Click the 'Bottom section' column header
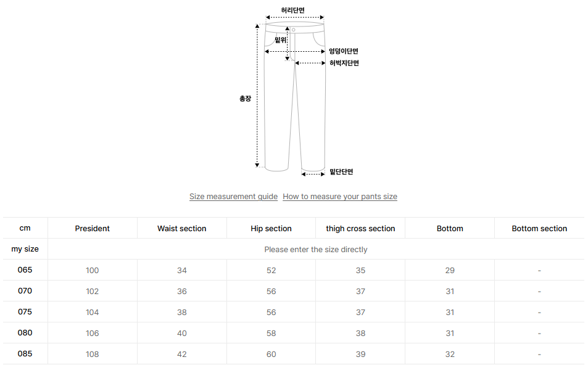This screenshot has width=588, height=365. (539, 229)
